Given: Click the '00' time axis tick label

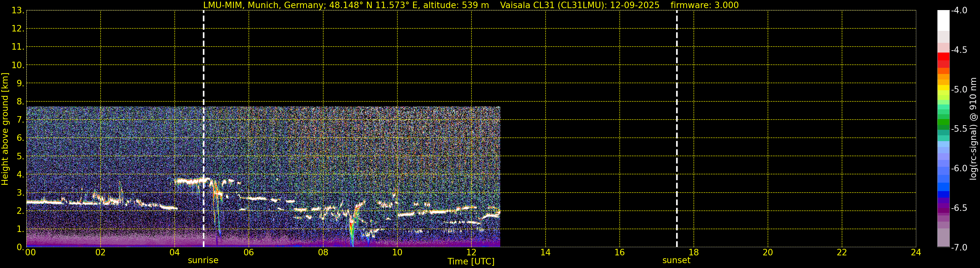Looking at the screenshot, I should (31, 252).
